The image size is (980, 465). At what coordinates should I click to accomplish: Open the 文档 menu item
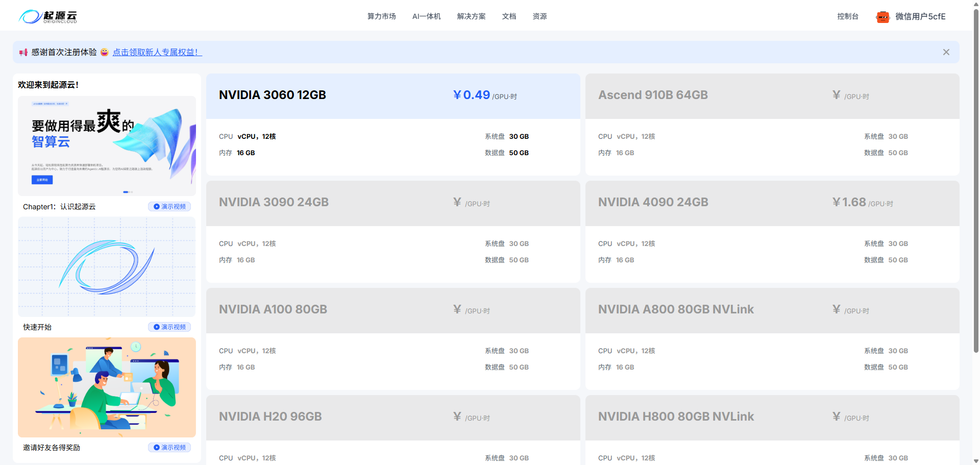(x=509, y=16)
